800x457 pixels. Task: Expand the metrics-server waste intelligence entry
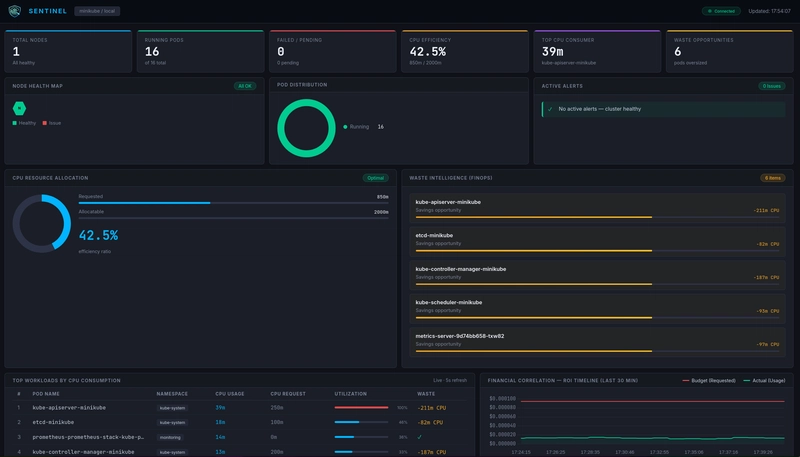pos(592,340)
